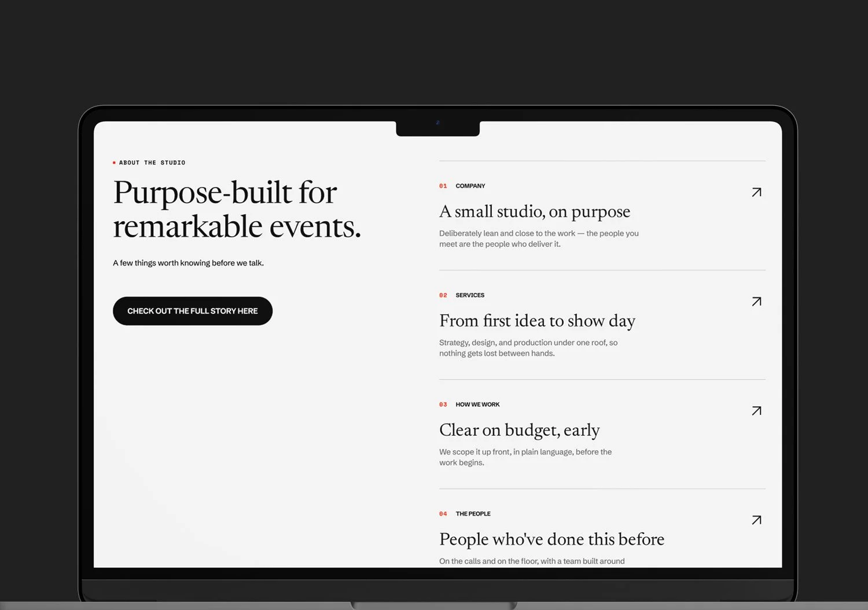This screenshot has width=868, height=610.
Task: Select the 'Strategy, design, and production' description
Action: pyautogui.click(x=528, y=348)
